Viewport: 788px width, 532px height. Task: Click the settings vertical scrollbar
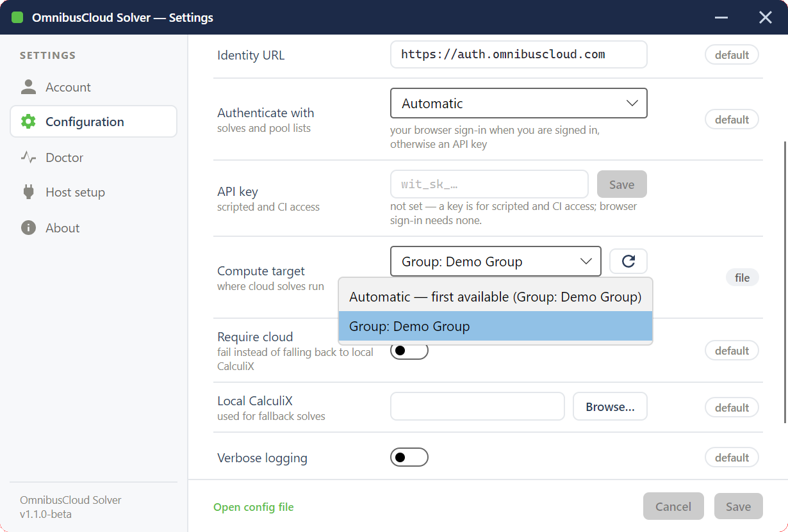click(785, 282)
